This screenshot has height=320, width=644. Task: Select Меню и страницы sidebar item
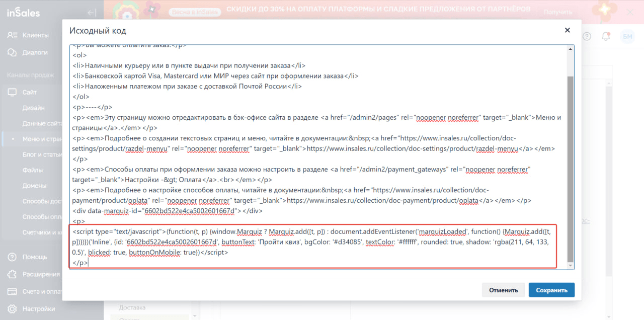point(42,139)
